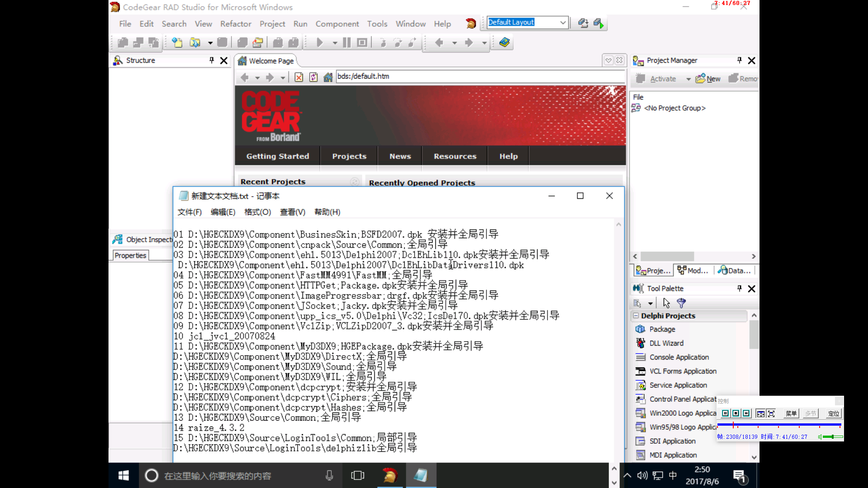Open the Open Project dropdown arrow
The width and height of the screenshot is (868, 488).
(210, 43)
